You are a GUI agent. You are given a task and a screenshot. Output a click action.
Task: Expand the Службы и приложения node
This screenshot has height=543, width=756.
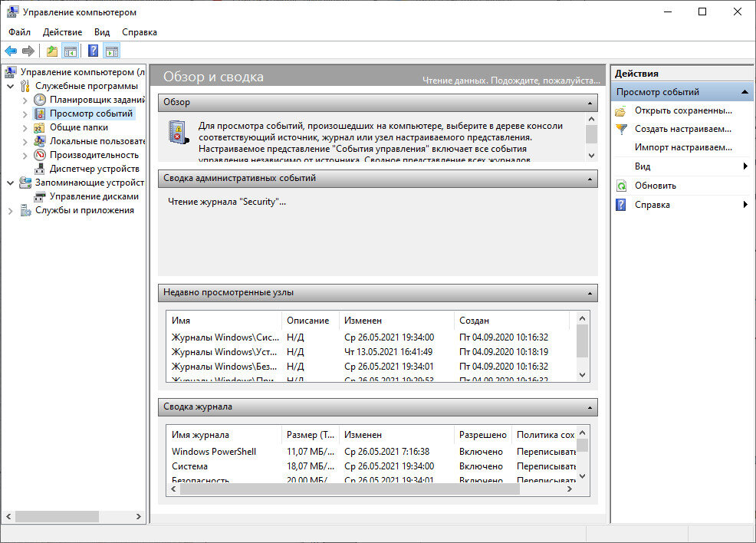[10, 211]
